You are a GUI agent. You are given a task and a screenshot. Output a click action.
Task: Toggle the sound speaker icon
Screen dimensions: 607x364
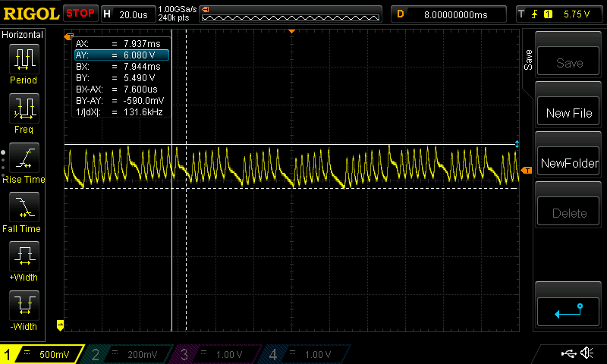pos(587,353)
